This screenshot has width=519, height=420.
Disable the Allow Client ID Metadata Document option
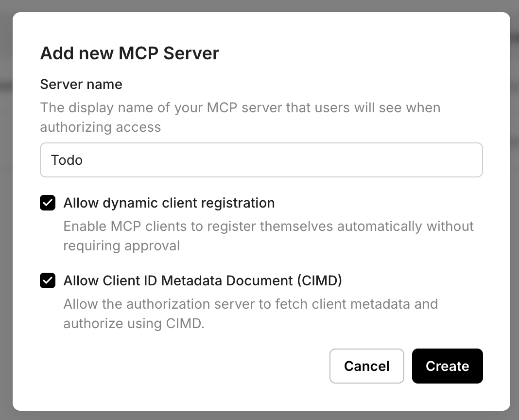(48, 280)
